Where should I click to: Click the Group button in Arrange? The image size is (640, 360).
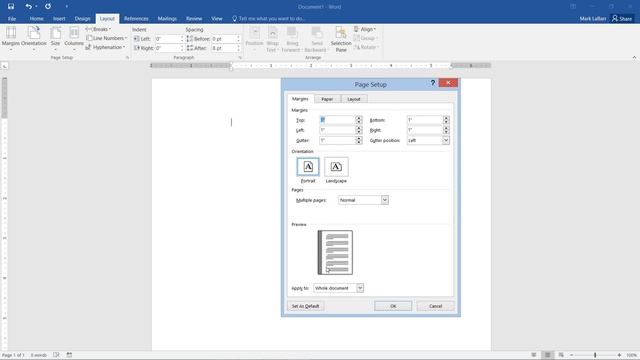point(365,38)
